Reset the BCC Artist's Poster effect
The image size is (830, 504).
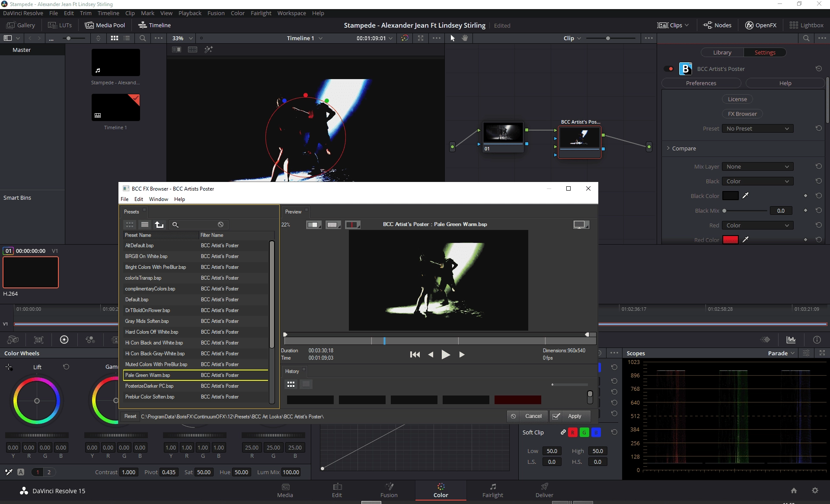pyautogui.click(x=819, y=69)
